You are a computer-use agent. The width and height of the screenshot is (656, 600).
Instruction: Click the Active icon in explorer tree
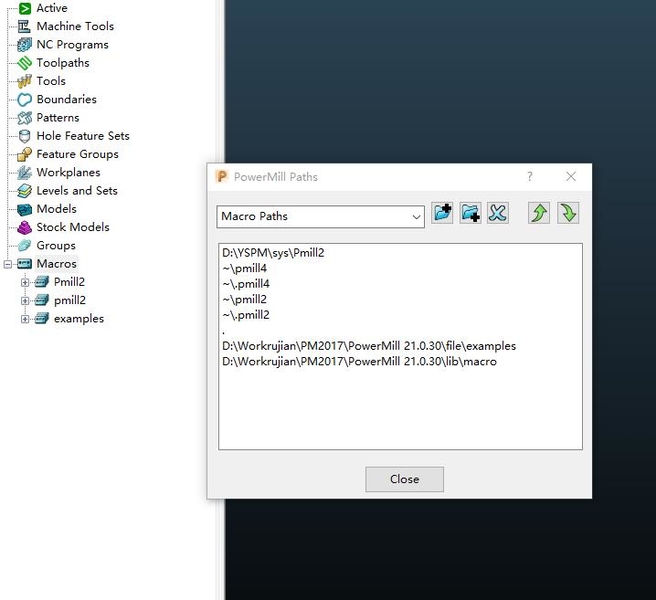(25, 8)
